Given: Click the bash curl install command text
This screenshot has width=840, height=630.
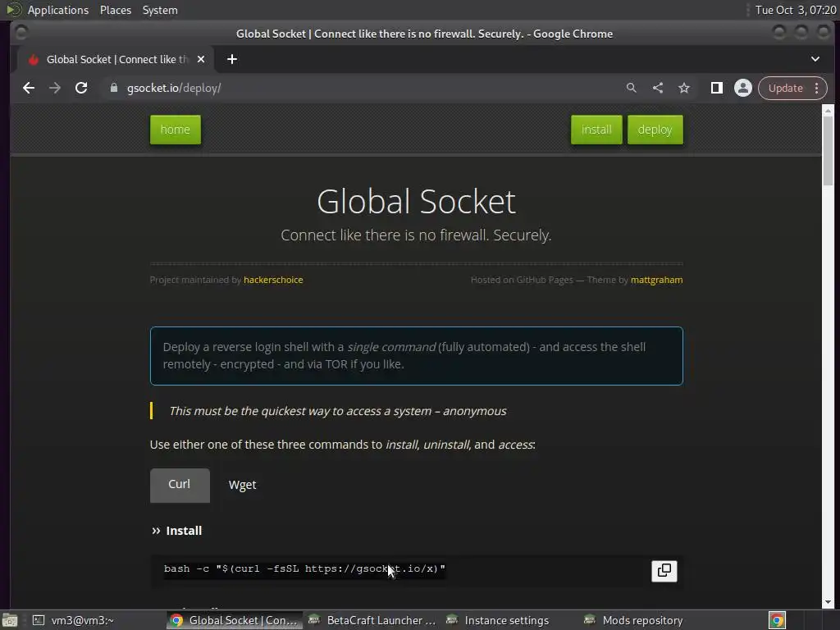Looking at the screenshot, I should pyautogui.click(x=304, y=569).
